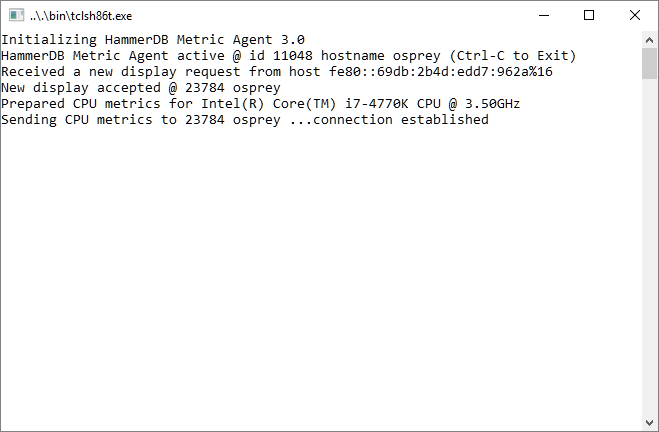Click the scrollbar down arrow
This screenshot has width=659, height=432.
[649, 422]
